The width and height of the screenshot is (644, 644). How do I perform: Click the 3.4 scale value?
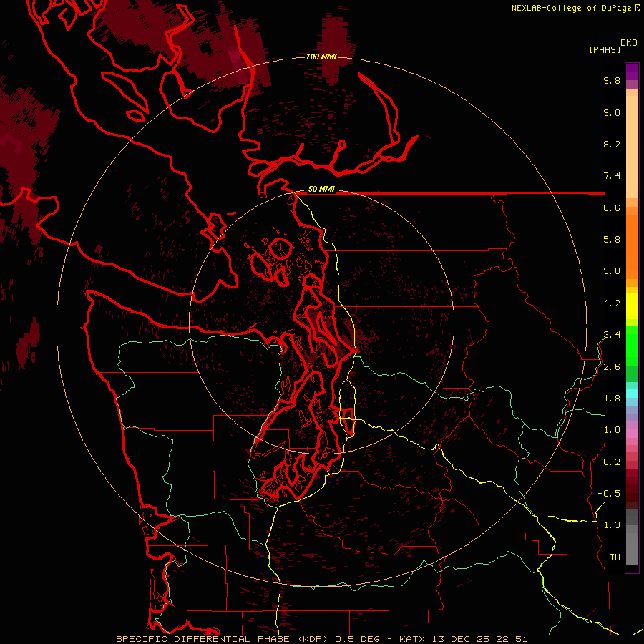[612, 335]
